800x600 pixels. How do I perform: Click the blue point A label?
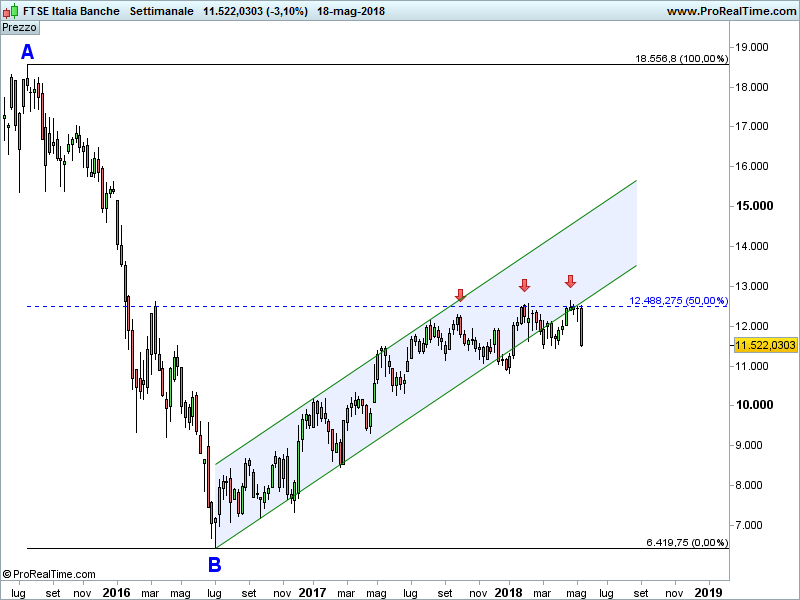(27, 52)
